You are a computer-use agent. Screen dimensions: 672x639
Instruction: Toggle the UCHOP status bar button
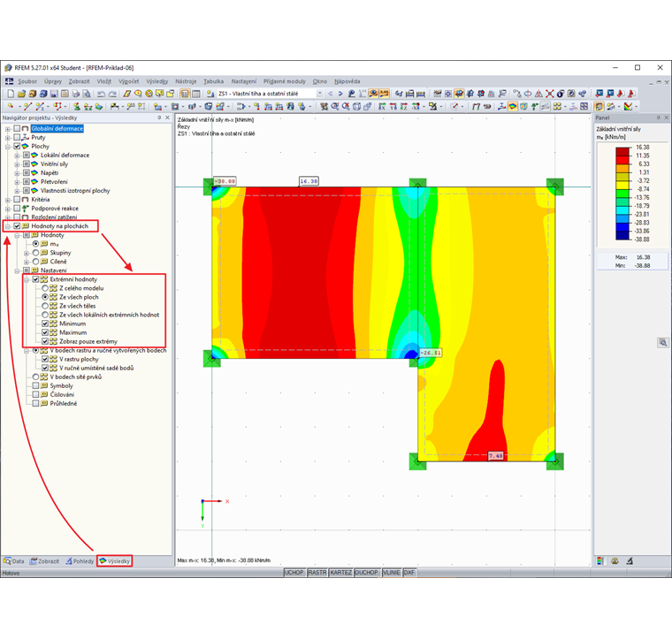coord(294,573)
